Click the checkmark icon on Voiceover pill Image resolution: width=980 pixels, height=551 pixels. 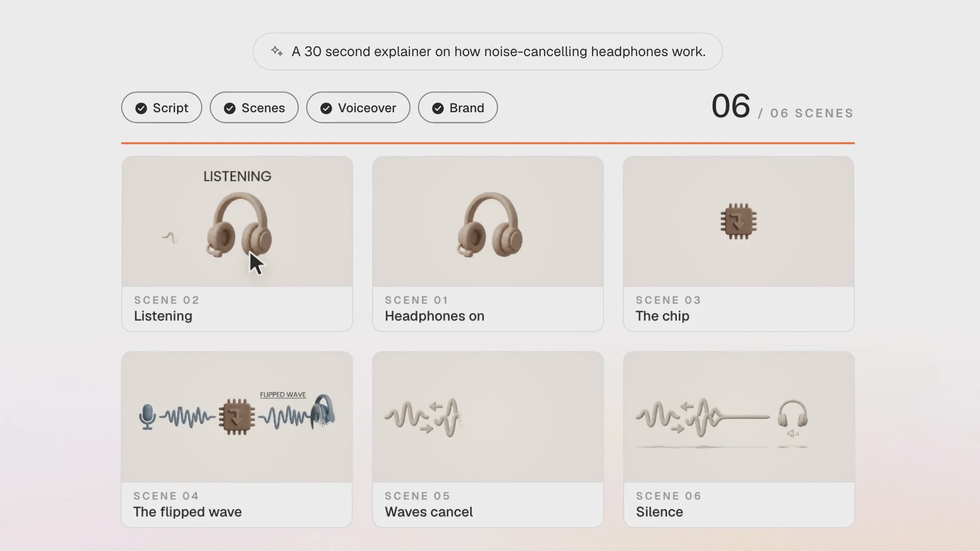(x=326, y=108)
